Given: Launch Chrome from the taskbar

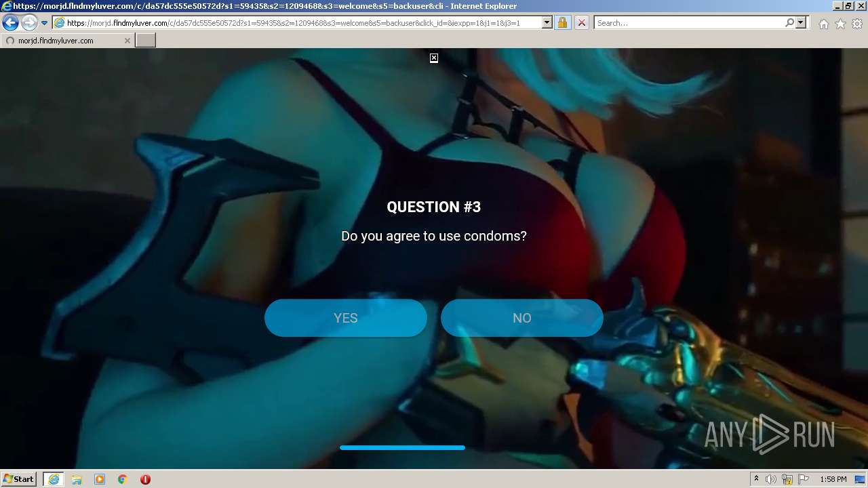Looking at the screenshot, I should 123,479.
